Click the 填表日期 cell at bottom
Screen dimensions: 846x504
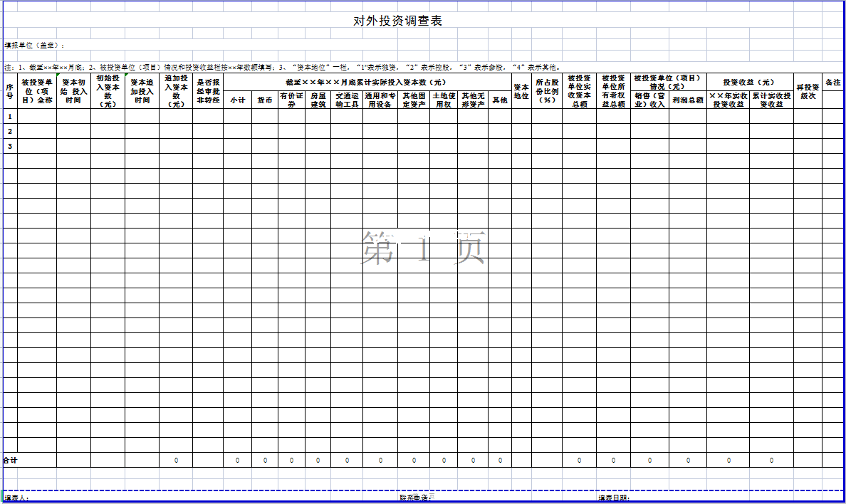(614, 498)
